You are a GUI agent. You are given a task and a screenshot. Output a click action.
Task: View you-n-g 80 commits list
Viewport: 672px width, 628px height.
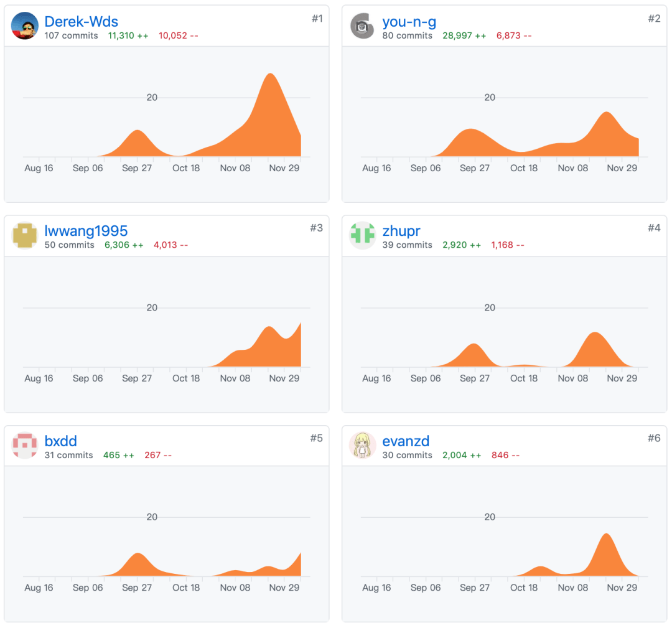(x=407, y=35)
